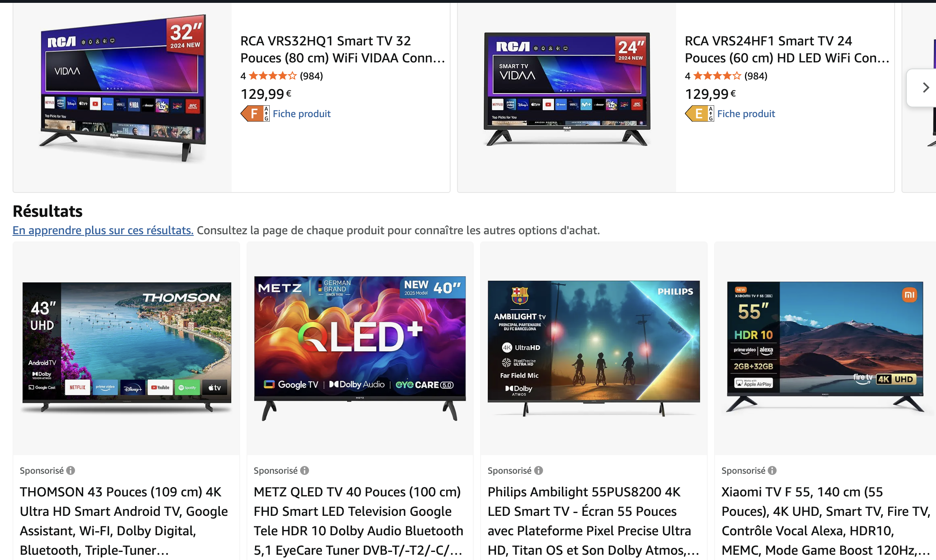Open the Sponsorisé info icon under the METZ TV

point(305,470)
